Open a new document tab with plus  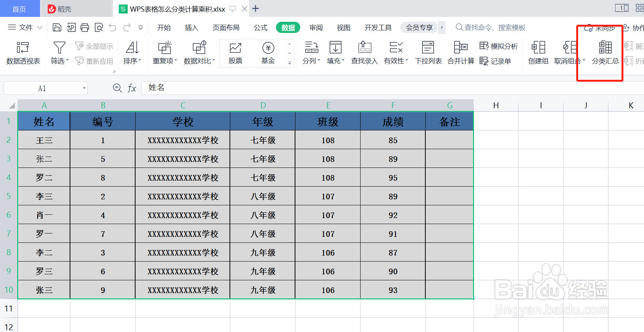click(x=256, y=9)
